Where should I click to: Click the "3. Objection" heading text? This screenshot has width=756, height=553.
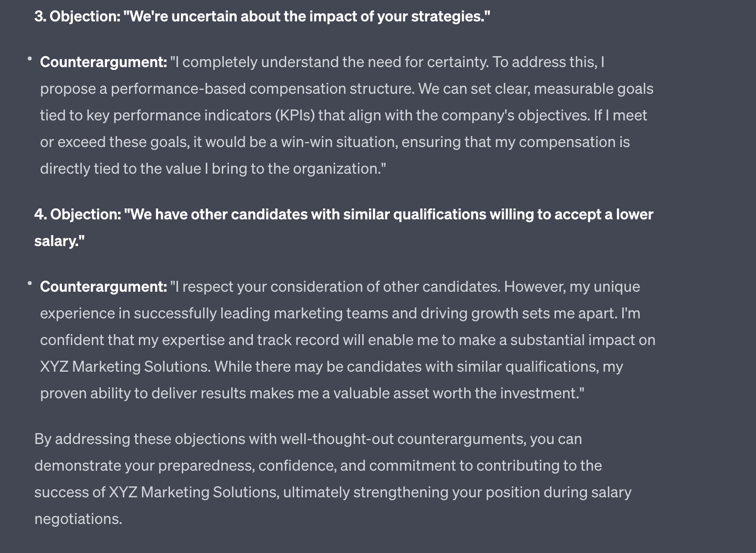tap(262, 17)
